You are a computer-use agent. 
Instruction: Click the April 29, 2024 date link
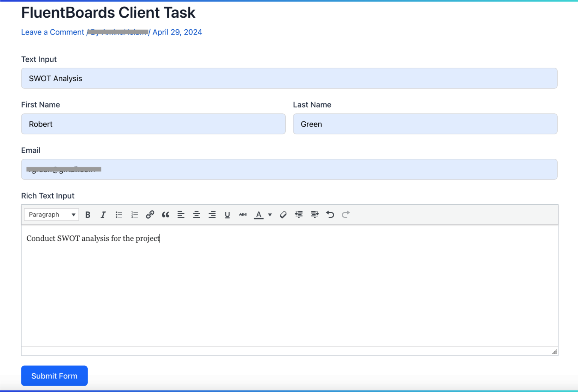[177, 32]
